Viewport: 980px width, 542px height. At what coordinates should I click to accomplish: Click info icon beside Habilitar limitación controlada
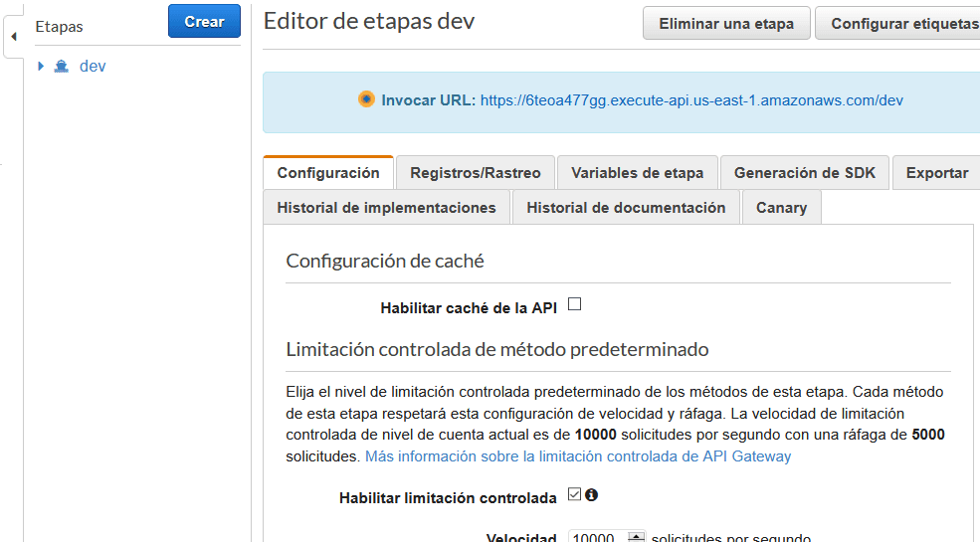coord(591,494)
